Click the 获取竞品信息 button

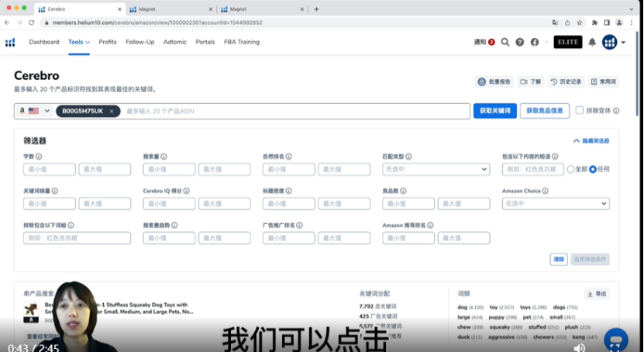544,111
